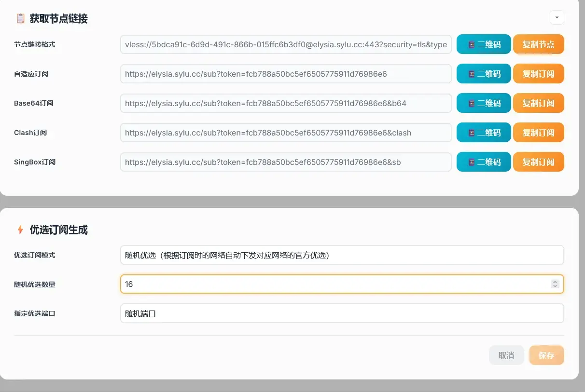Show 二维码 for 自适应订阅 row
Viewport: 585px width, 392px height.
484,74
